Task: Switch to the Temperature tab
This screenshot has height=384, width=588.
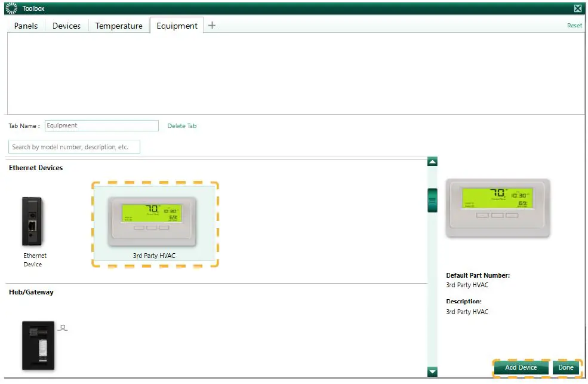Action: pyautogui.click(x=118, y=25)
